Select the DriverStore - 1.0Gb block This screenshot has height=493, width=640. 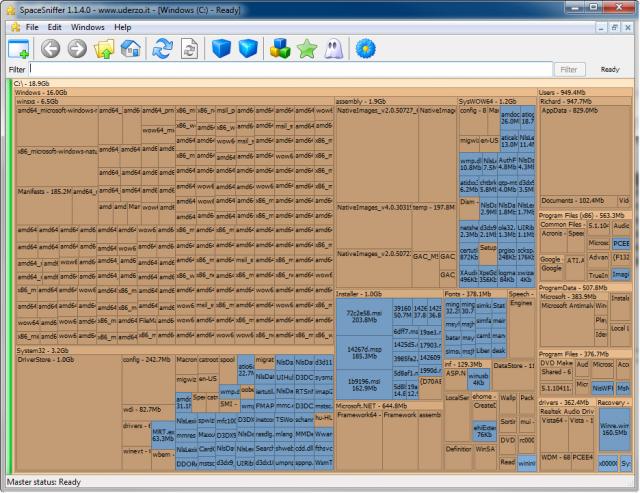pyautogui.click(x=69, y=413)
